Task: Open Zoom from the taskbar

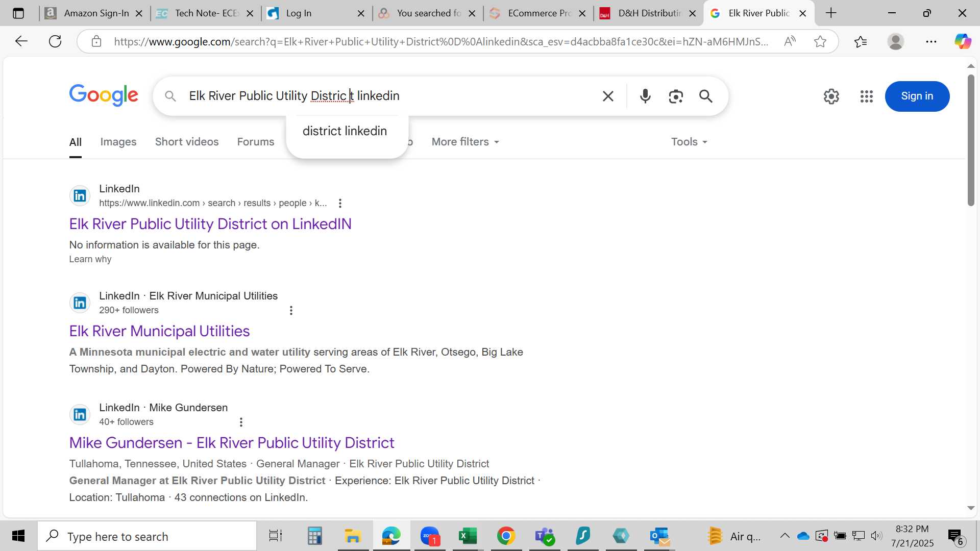Action: 430,536
